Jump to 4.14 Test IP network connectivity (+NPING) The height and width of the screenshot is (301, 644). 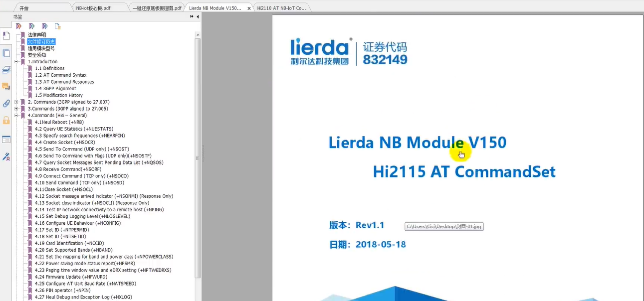pos(98,210)
